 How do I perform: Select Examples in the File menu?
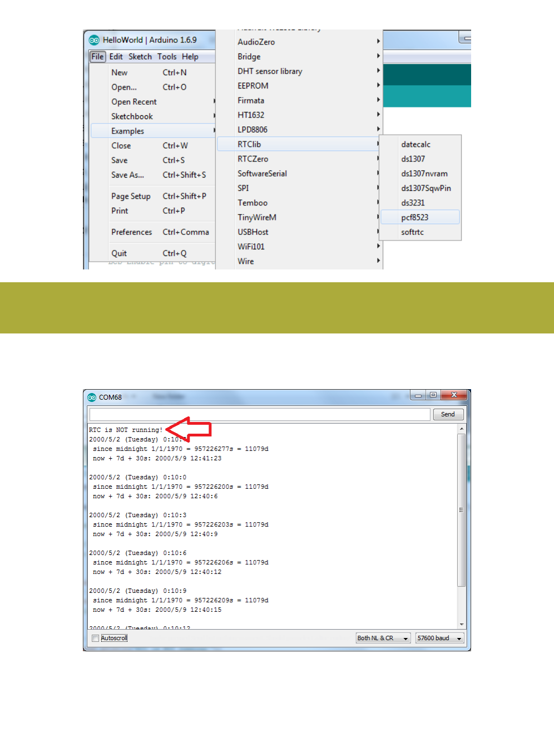click(x=153, y=131)
